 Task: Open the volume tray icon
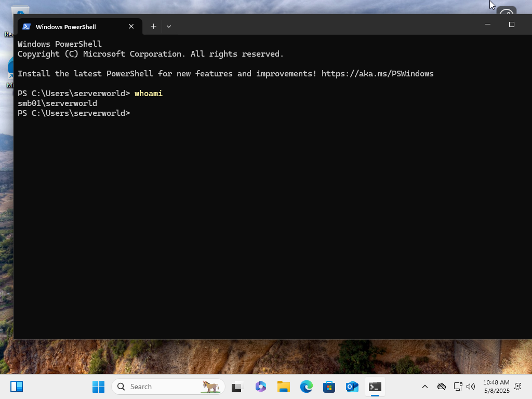(471, 387)
